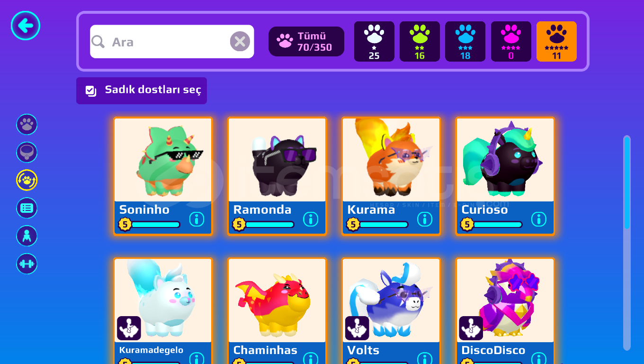This screenshot has height=364, width=644.
Task: Open the character figure sidebar icon
Action: pyautogui.click(x=27, y=236)
